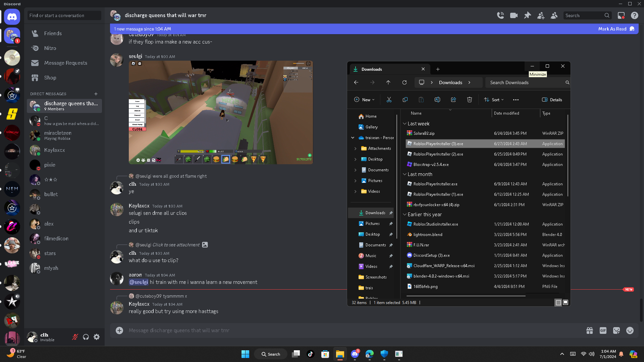Open TikTok from the taskbar
The height and width of the screenshot is (362, 644).
point(311,354)
